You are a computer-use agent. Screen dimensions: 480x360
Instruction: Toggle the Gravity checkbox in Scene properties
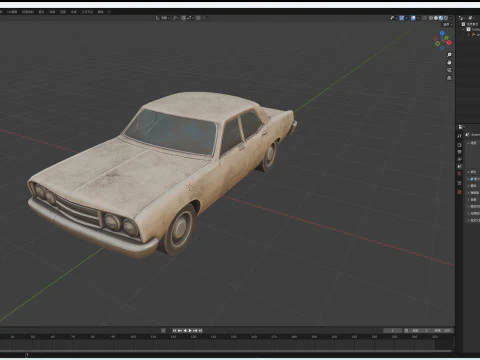pos(472,179)
